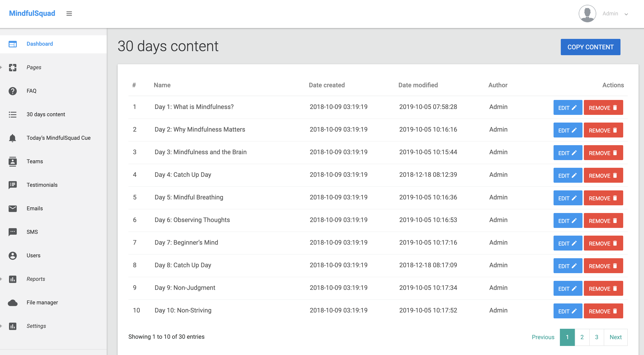This screenshot has height=355, width=644.
Task: Click the Teams contact icon
Action: [12, 161]
